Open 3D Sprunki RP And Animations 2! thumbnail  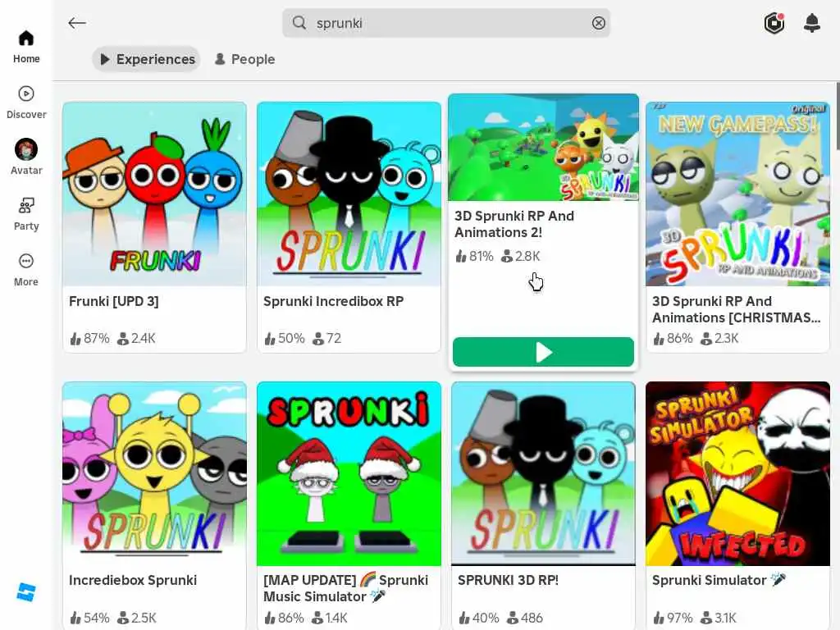click(543, 148)
